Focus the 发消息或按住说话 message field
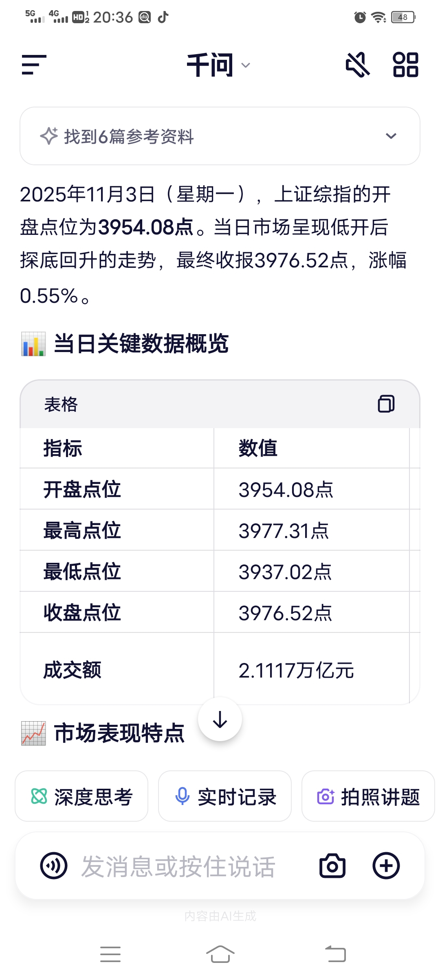Viewport: 440px width, 980px height. click(178, 866)
